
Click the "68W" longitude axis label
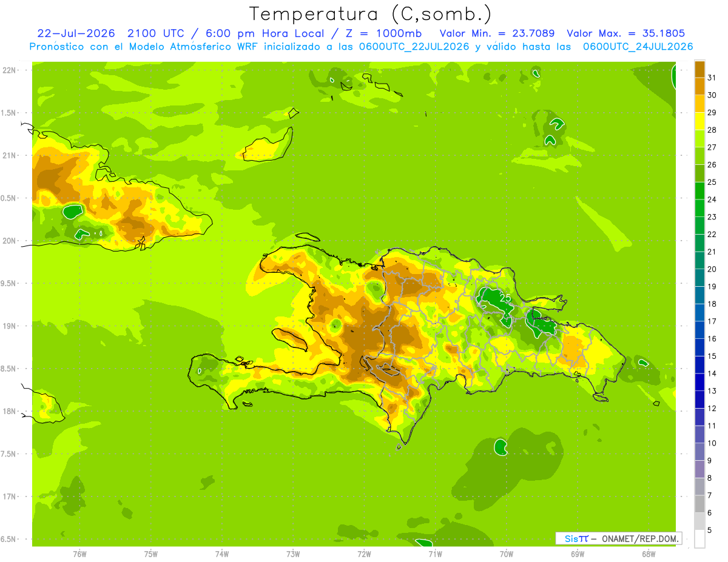pos(649,554)
